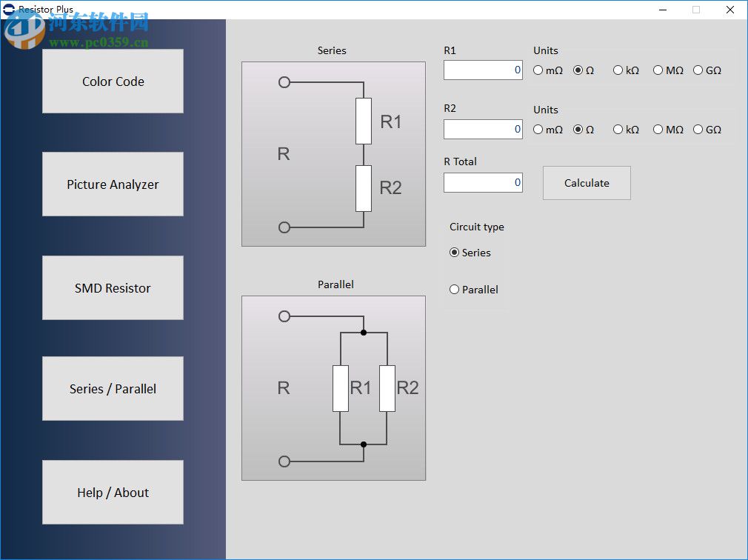Select kΩ units for R1

(x=616, y=70)
